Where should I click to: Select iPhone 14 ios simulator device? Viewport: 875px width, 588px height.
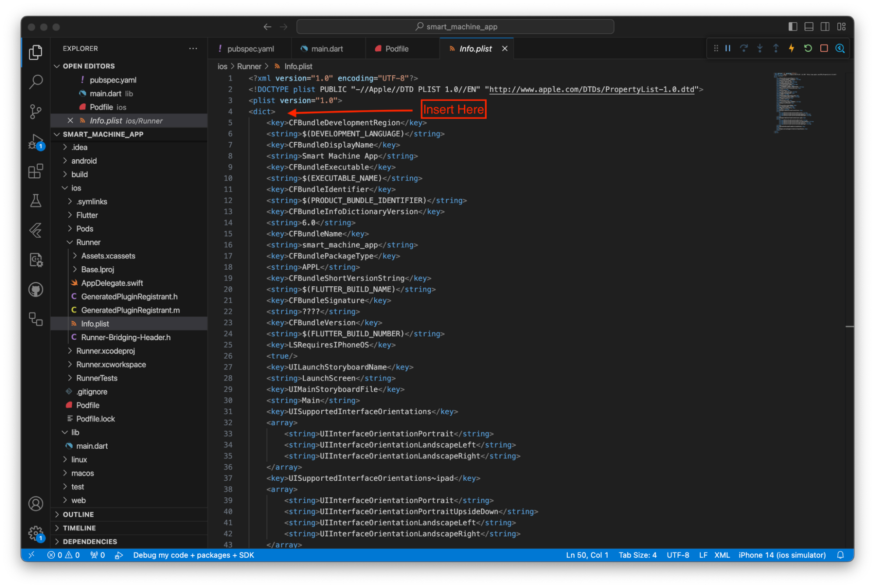782,555
